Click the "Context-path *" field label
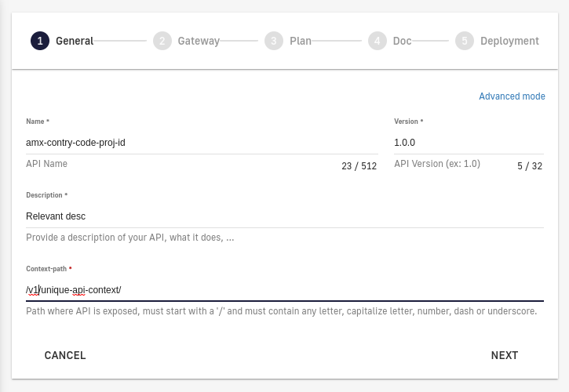 click(x=49, y=269)
